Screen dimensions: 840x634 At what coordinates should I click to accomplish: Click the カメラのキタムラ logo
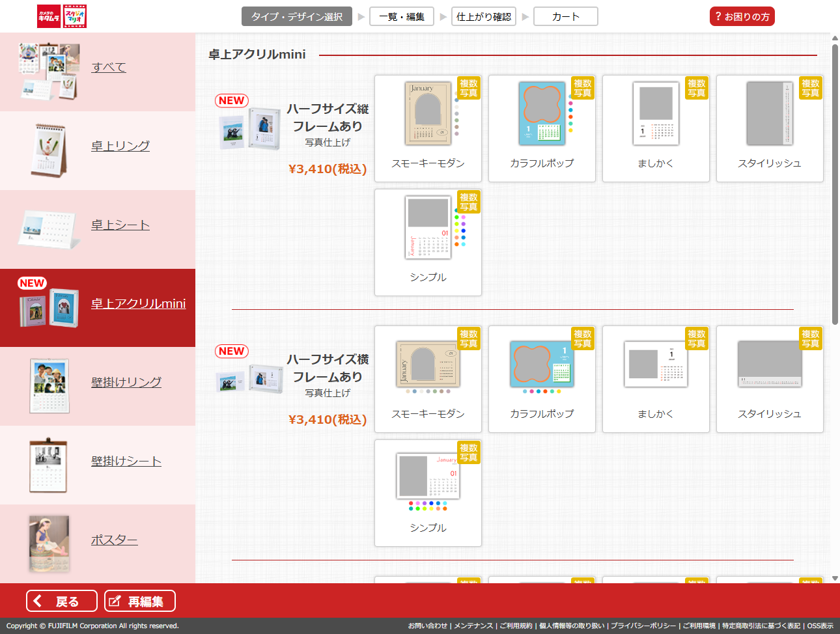(49, 16)
